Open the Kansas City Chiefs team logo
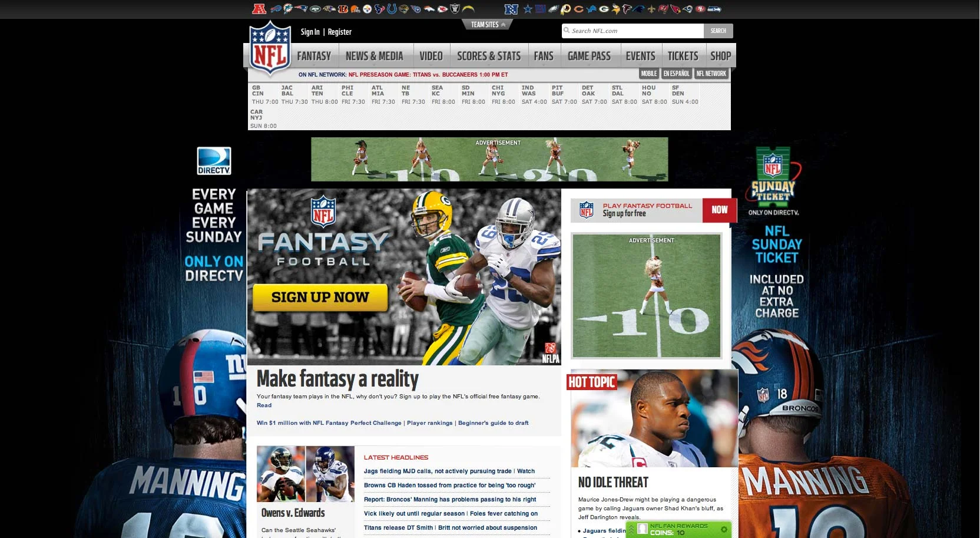Screen dimensions: 980x538 click(442, 9)
